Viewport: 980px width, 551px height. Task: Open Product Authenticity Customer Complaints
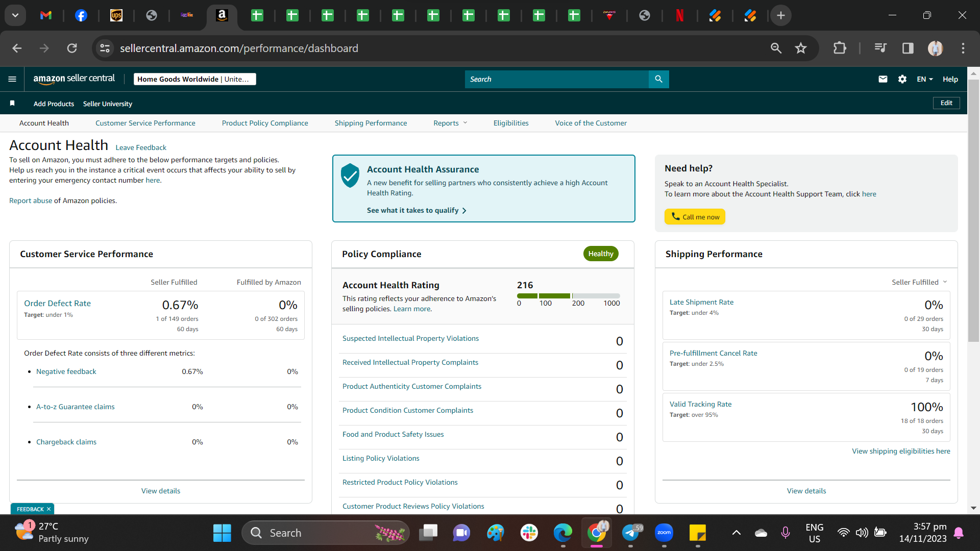coord(411,386)
